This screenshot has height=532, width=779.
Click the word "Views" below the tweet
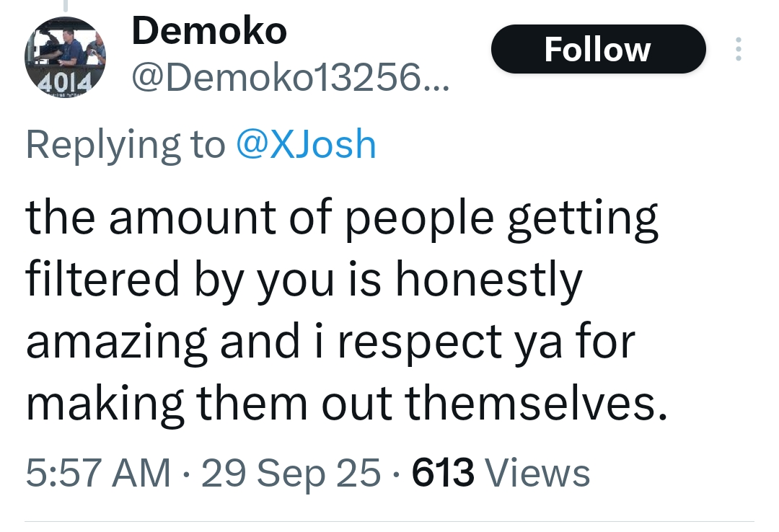pyautogui.click(x=537, y=473)
